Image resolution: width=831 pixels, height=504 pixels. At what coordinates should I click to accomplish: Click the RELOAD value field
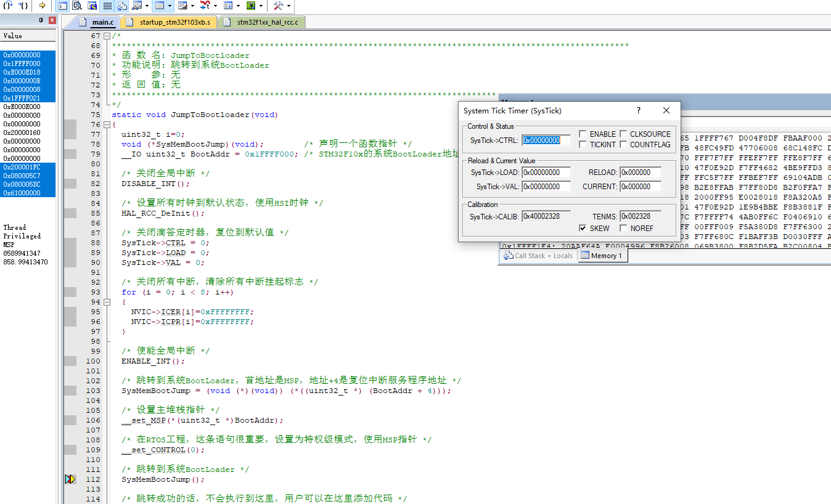[x=641, y=173]
